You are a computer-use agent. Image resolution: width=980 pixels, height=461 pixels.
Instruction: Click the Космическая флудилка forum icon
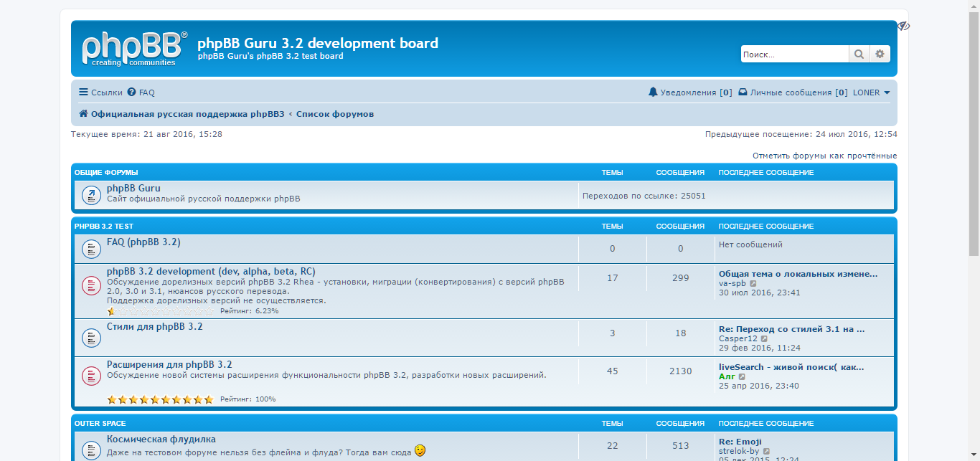(x=91, y=450)
